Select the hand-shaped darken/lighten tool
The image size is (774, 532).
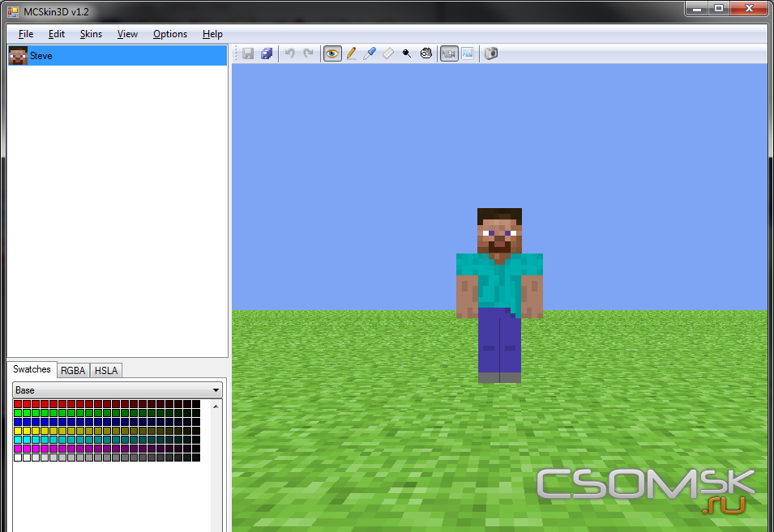pos(426,53)
